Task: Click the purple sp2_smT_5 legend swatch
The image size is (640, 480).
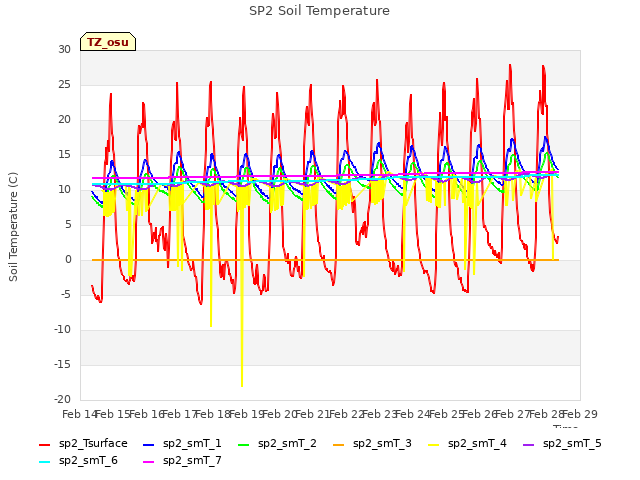Action: pos(528,444)
